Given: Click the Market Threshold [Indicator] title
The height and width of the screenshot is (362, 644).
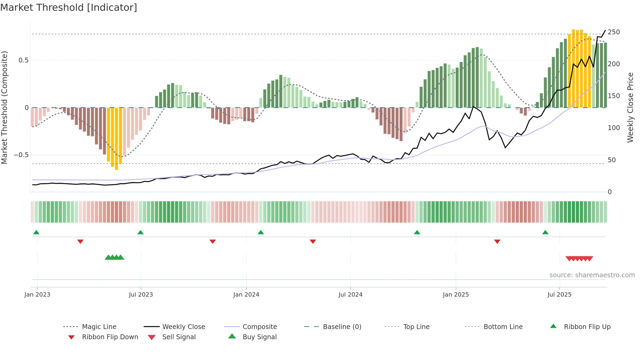Looking at the screenshot, I should pyautogui.click(x=69, y=8).
